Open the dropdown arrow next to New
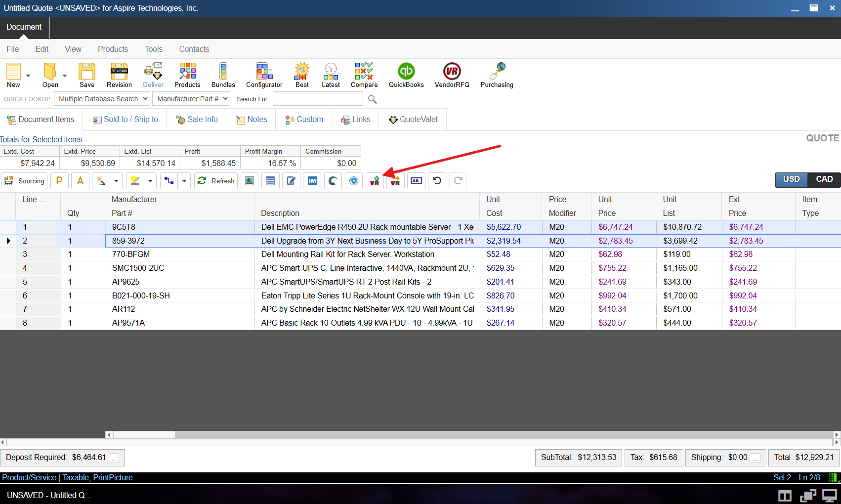 [28, 76]
